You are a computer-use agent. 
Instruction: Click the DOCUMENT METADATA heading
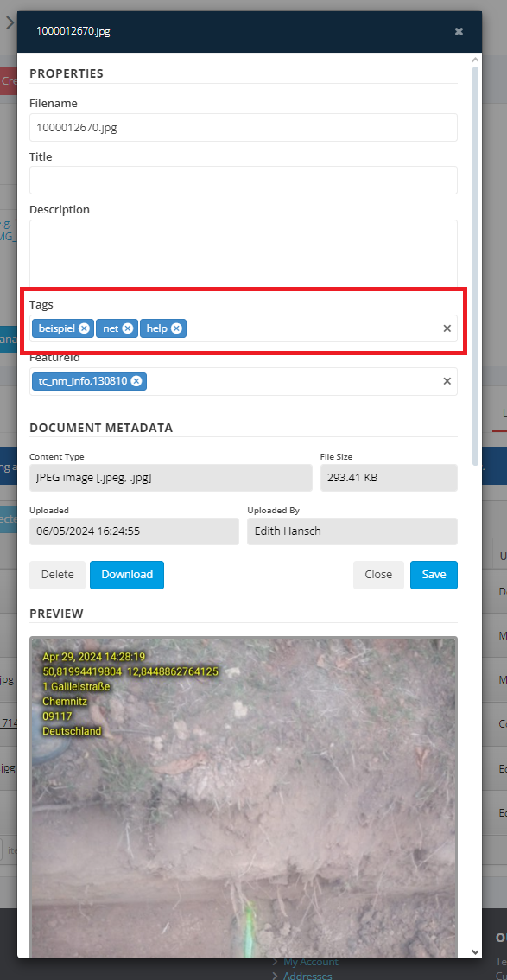pos(101,428)
